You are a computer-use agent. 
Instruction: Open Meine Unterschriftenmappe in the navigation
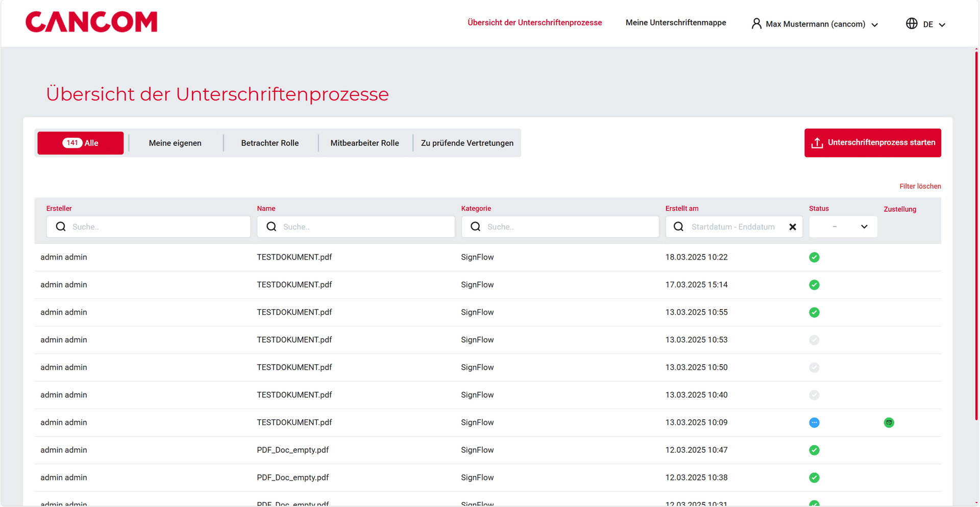676,22
